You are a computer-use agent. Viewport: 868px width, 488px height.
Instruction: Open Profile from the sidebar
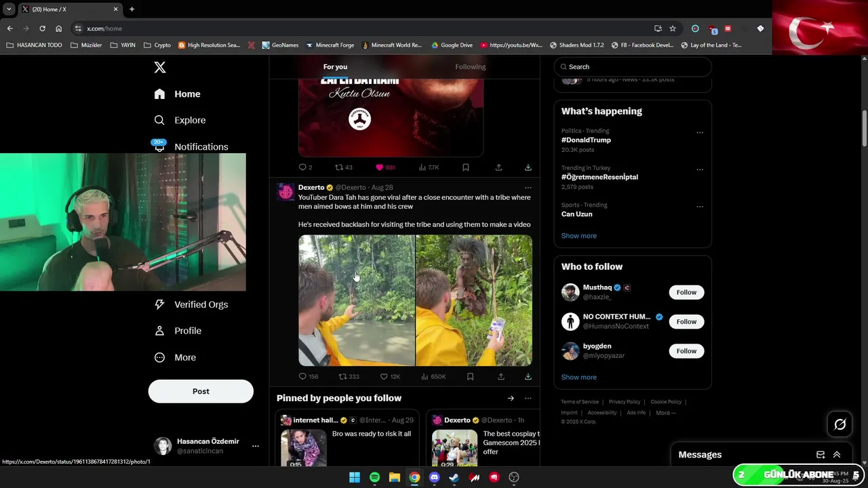pos(177,331)
